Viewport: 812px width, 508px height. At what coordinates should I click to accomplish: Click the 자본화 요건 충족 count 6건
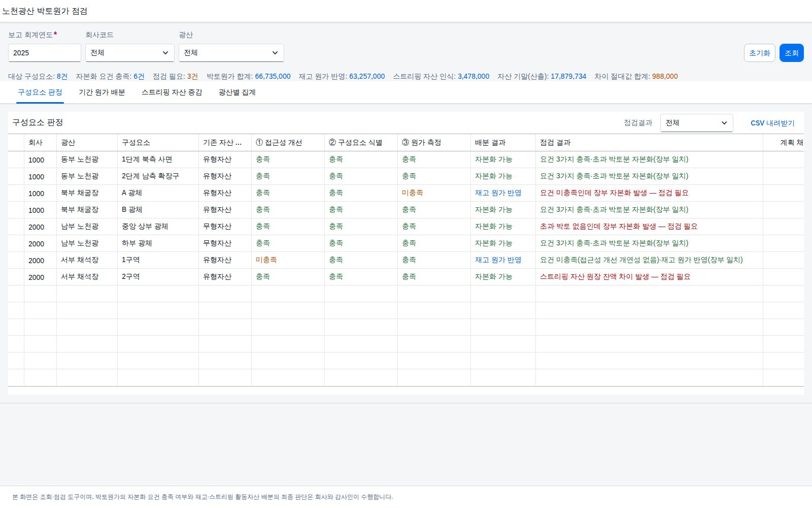[139, 77]
